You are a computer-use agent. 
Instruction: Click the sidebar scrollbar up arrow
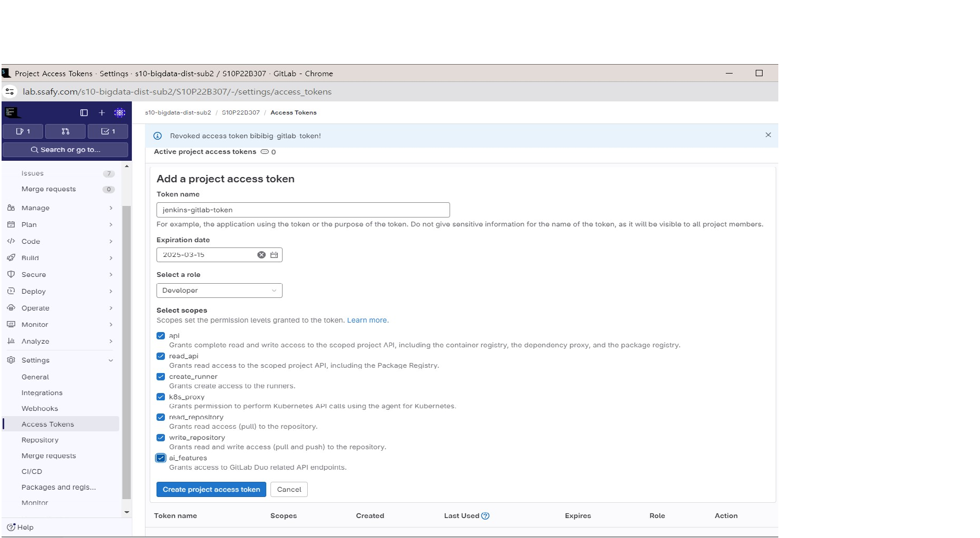click(127, 166)
